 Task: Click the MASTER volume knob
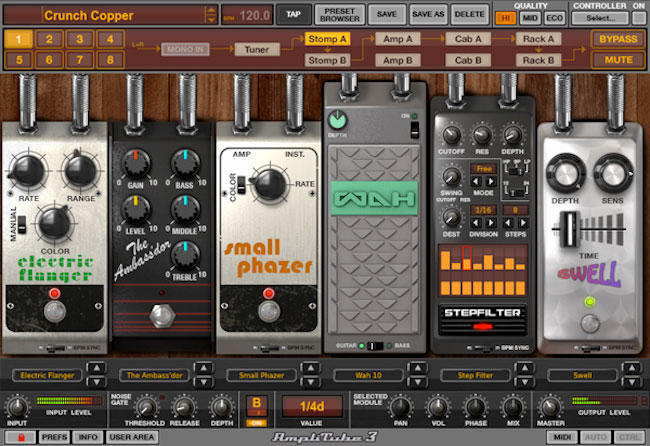point(550,407)
